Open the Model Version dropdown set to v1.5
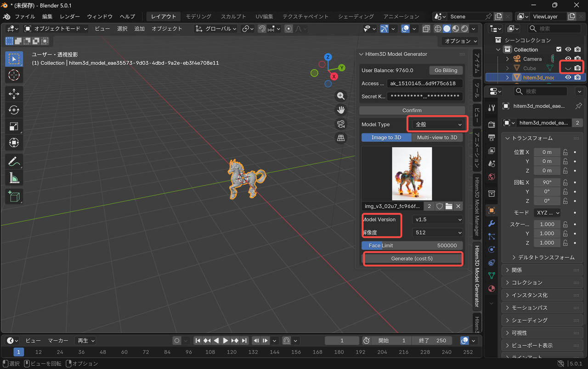The height and width of the screenshot is (369, 588). tap(437, 219)
